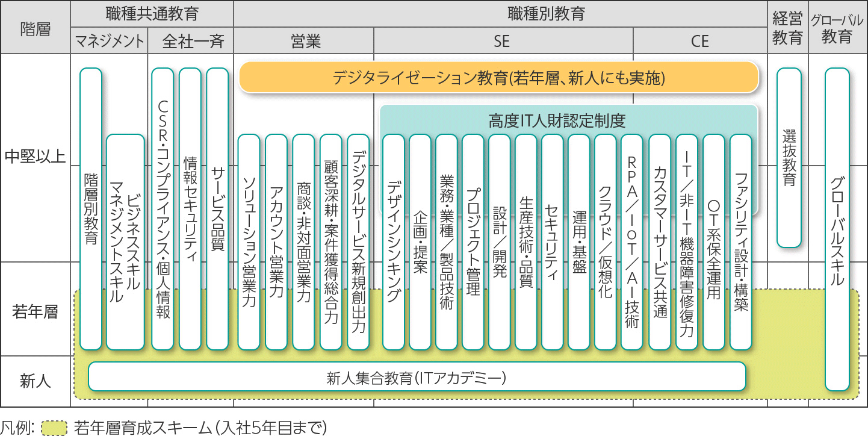
Task: Click the 中堅以上 row label
Action: click(x=36, y=158)
